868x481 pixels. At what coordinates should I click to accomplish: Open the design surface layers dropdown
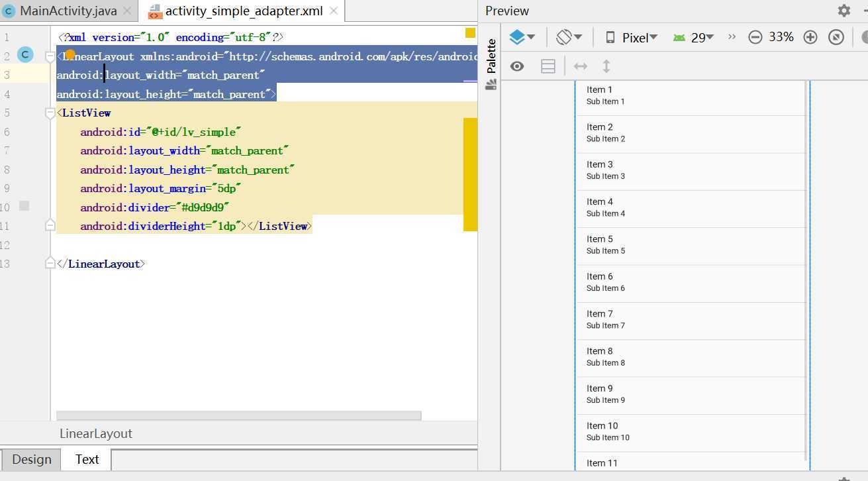(522, 37)
